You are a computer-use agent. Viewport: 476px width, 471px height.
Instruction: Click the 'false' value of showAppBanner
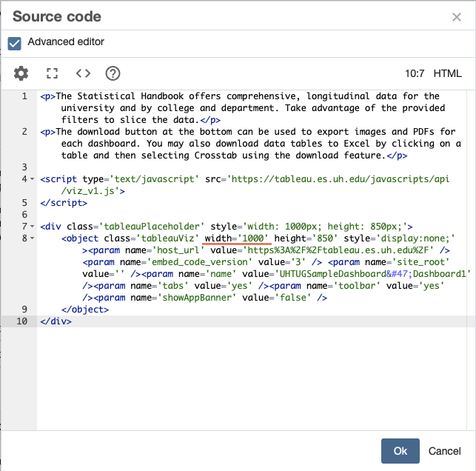[292, 298]
